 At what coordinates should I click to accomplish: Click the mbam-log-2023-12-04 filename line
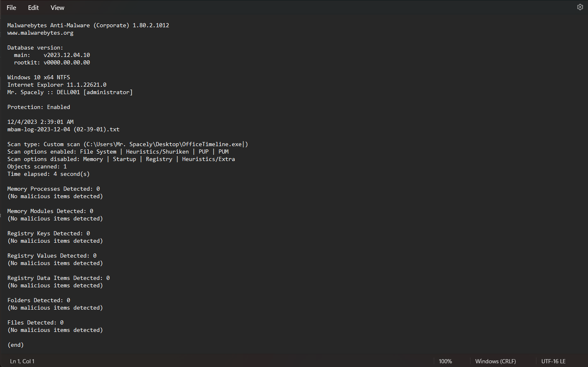[x=64, y=130]
